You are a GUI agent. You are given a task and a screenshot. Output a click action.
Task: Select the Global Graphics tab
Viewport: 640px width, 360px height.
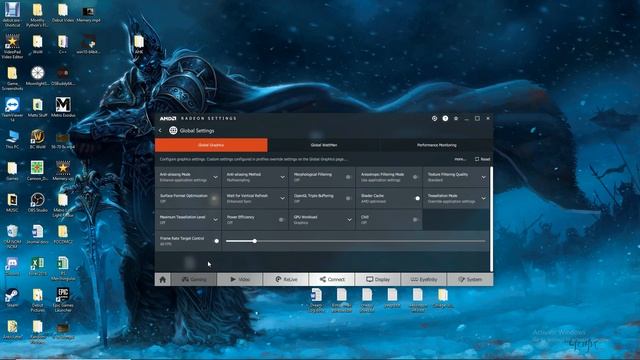211,145
